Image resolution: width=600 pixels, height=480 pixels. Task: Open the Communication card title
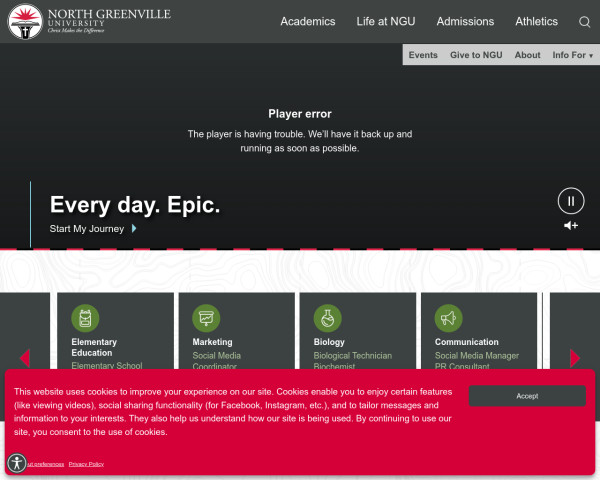466,342
